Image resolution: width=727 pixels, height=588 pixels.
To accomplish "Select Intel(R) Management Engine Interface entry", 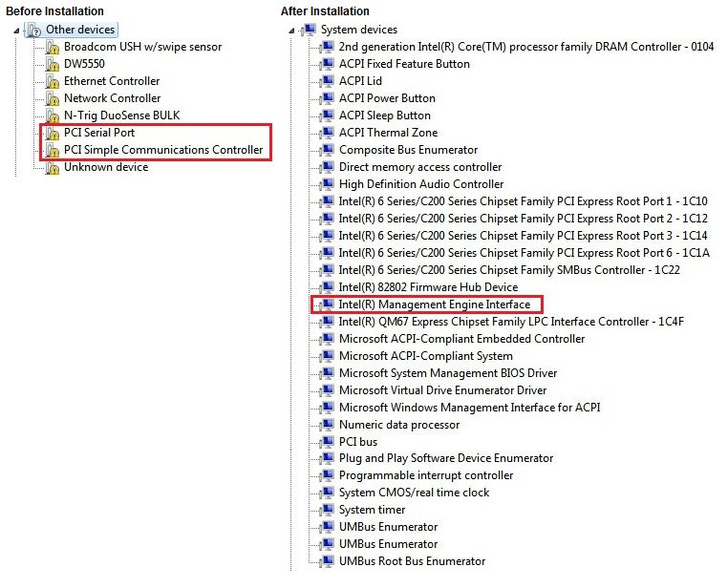I will [435, 304].
